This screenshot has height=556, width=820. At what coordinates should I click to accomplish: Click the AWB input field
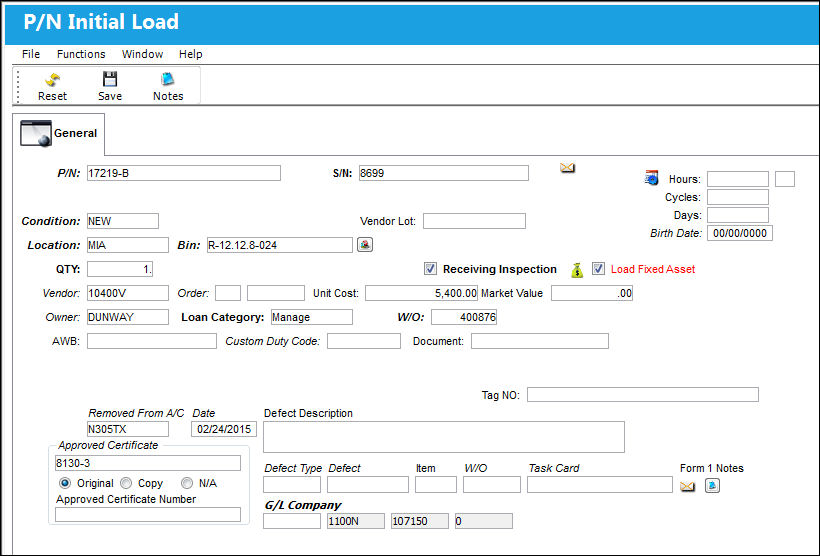[x=152, y=341]
